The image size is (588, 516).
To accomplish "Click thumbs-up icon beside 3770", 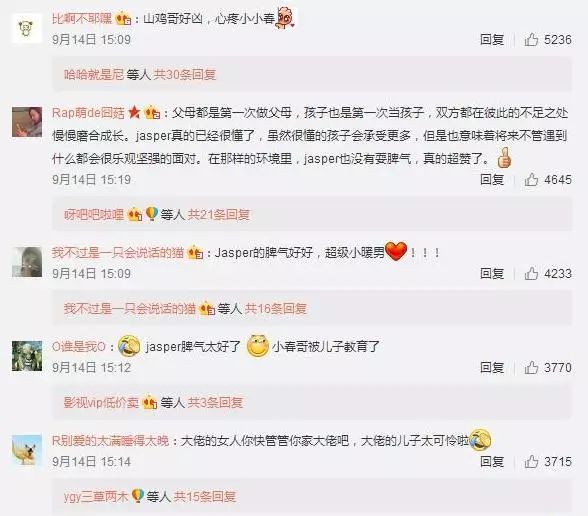I will coord(531,368).
